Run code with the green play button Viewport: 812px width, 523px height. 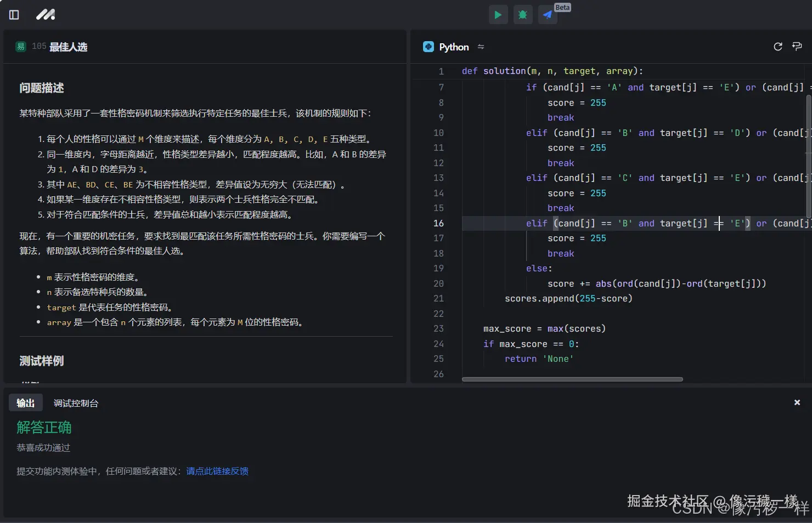498,15
